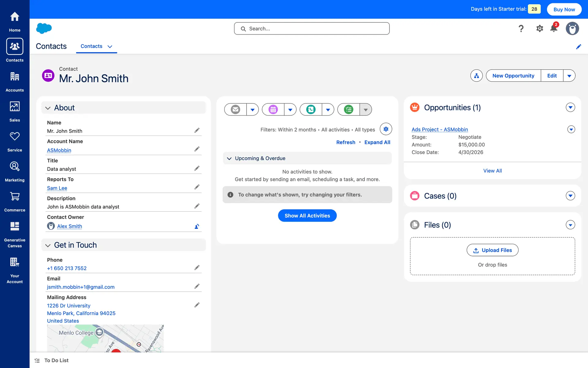Collapse the Get in Touch section
This screenshot has height=368, width=588.
(x=48, y=245)
